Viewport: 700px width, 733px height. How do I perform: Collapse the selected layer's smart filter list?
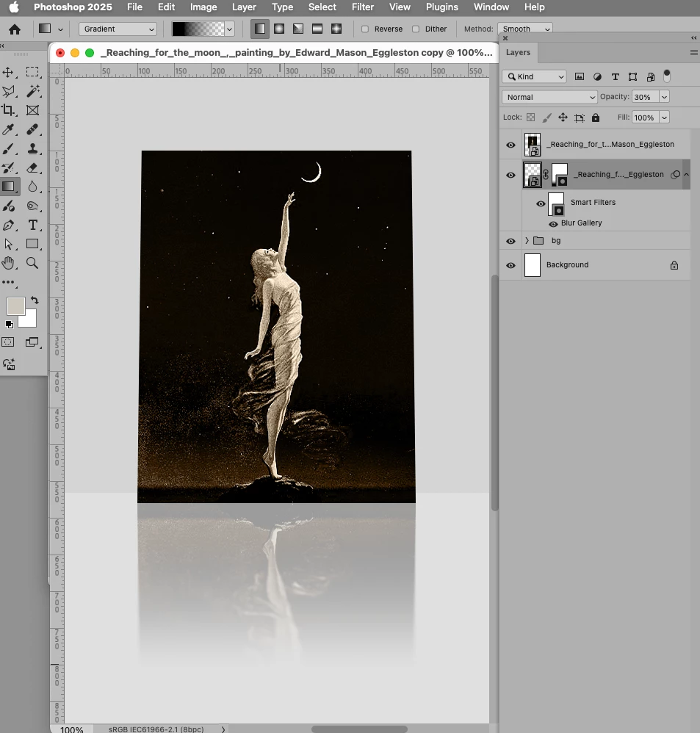[686, 174]
